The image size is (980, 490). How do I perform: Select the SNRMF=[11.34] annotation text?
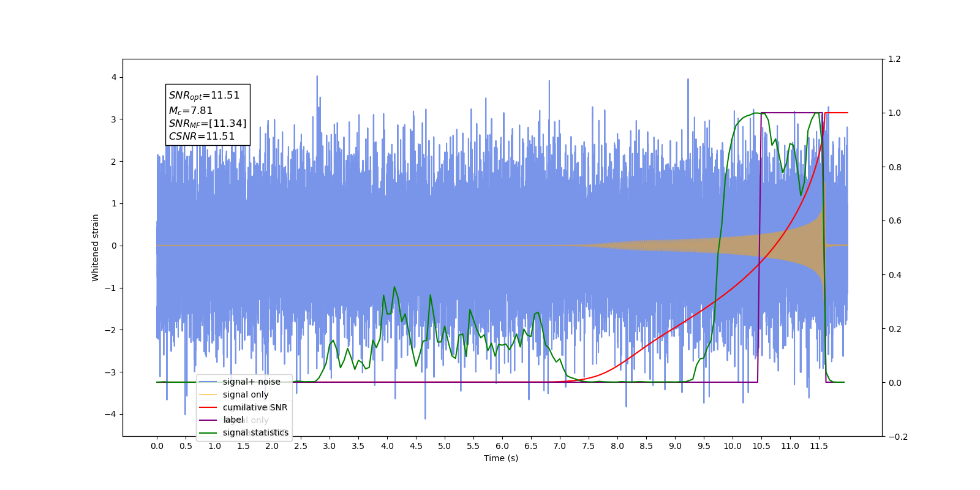208,124
